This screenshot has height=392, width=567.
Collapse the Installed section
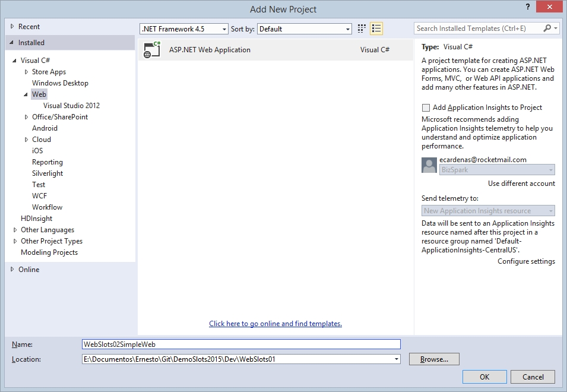click(12, 43)
